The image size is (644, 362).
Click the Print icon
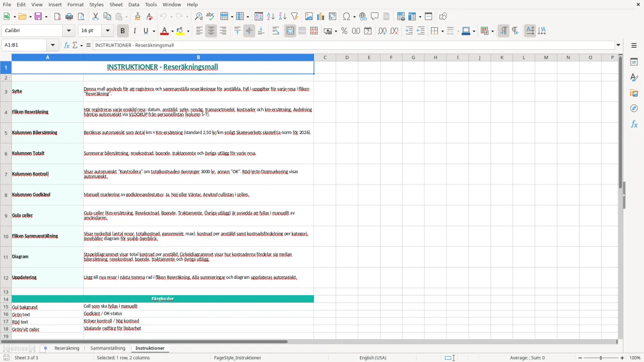69,17
